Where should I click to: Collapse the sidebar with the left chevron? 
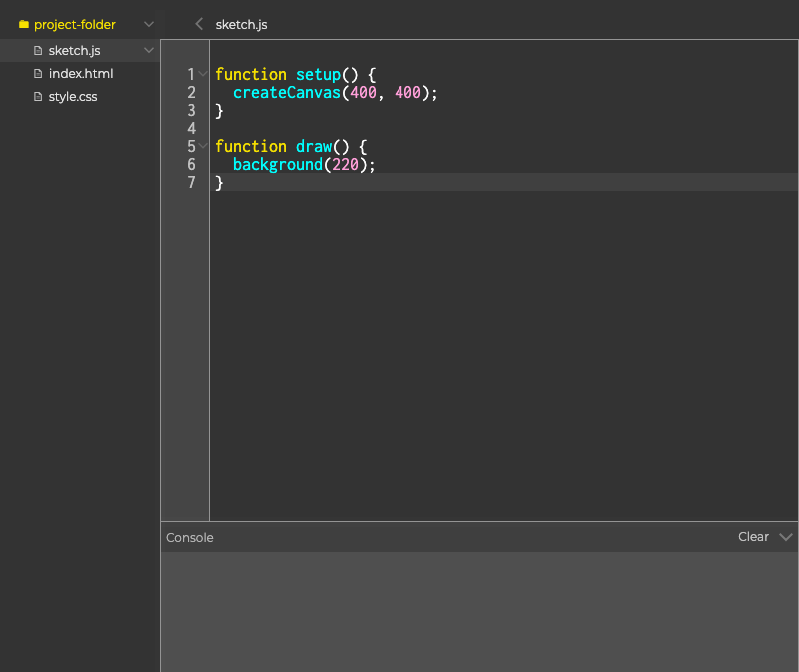coord(199,24)
